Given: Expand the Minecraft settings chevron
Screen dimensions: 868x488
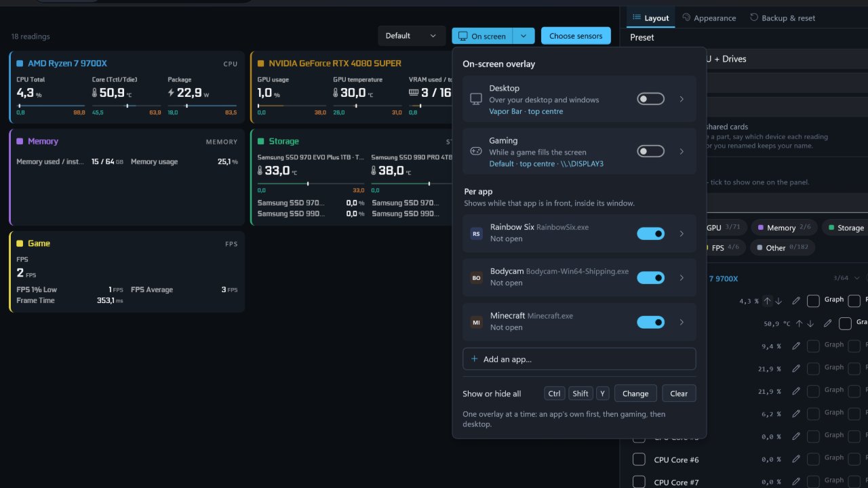Looking at the screenshot, I should (682, 322).
